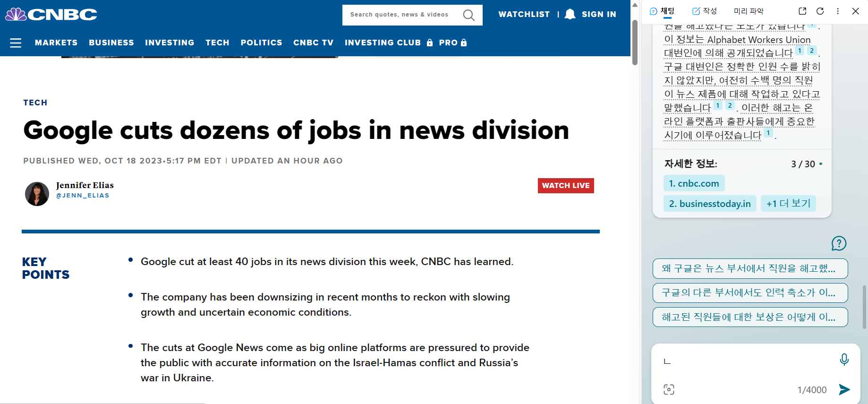868x404 pixels.
Task: Expand sources with +1 더 보기
Action: click(788, 204)
